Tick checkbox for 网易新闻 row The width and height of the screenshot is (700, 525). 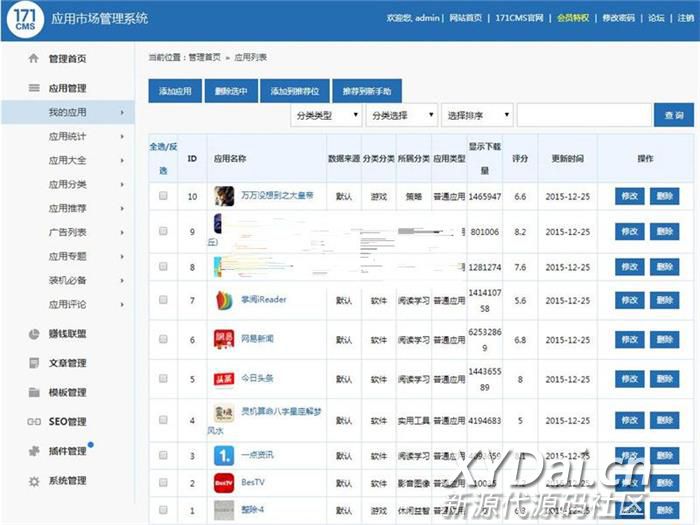click(x=163, y=339)
